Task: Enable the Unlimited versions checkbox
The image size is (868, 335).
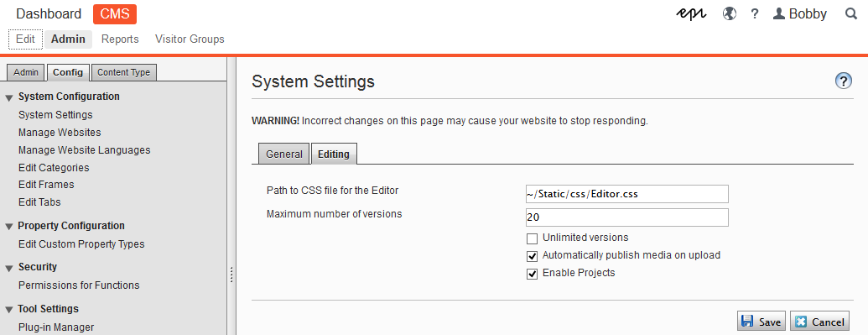Action: click(532, 239)
